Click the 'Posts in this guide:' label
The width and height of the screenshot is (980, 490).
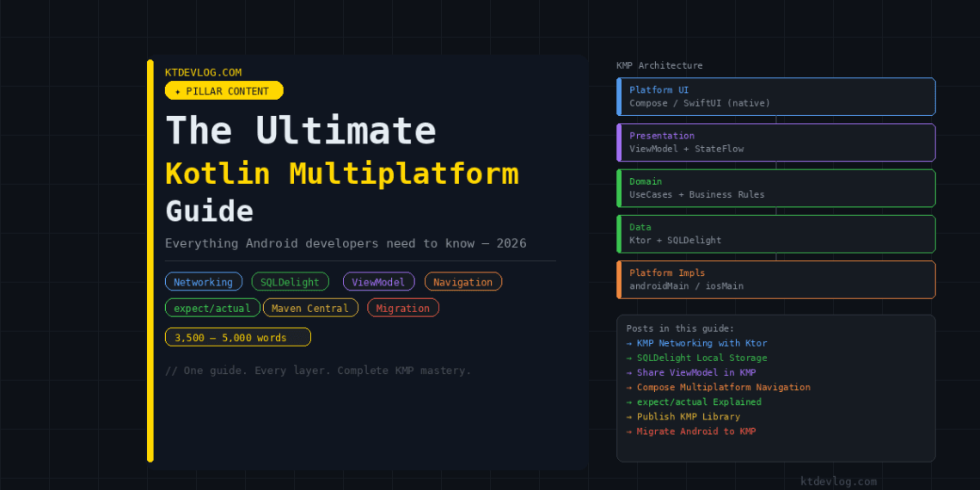coord(680,328)
